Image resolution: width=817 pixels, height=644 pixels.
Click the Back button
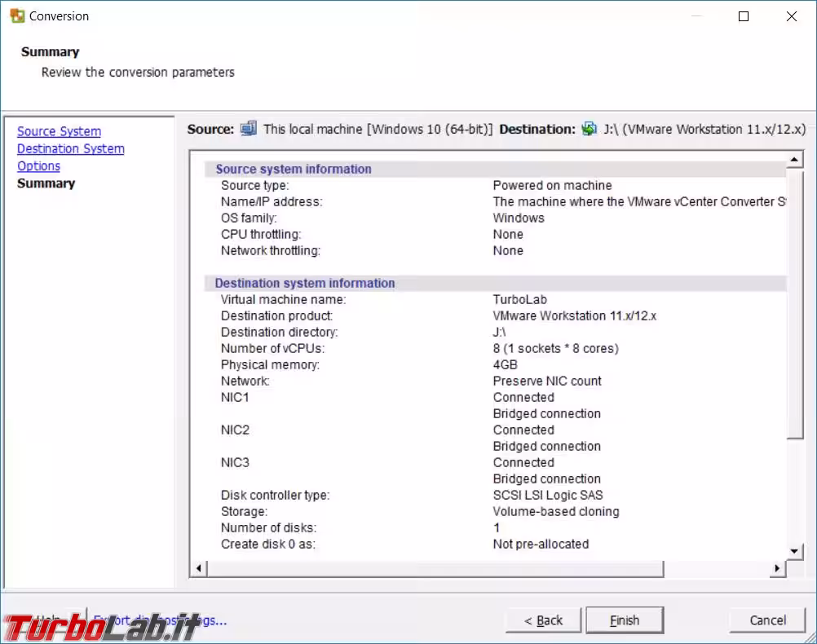click(x=543, y=620)
